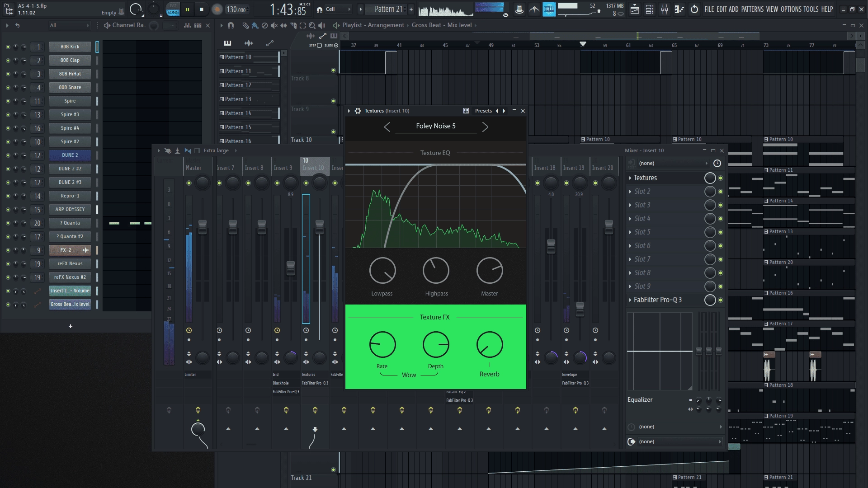Select the Insert 19 mixer track
Image resolution: width=868 pixels, height=488 pixels.
click(574, 168)
